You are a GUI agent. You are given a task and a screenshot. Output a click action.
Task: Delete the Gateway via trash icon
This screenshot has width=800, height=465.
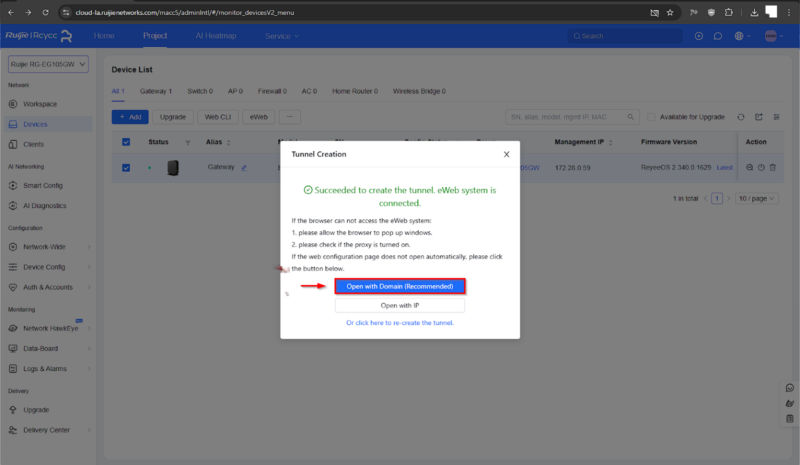pyautogui.click(x=773, y=167)
